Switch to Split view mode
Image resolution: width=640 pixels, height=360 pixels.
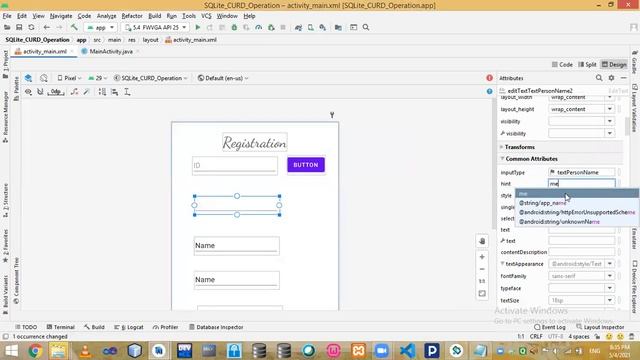(x=587, y=64)
